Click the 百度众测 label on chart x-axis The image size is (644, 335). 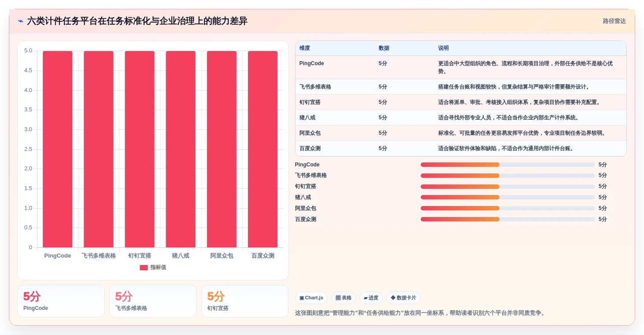pyautogui.click(x=263, y=256)
